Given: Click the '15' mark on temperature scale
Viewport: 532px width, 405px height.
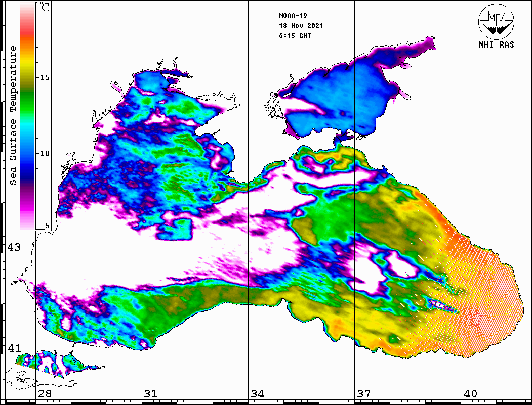Looking at the screenshot, I should tap(45, 77).
